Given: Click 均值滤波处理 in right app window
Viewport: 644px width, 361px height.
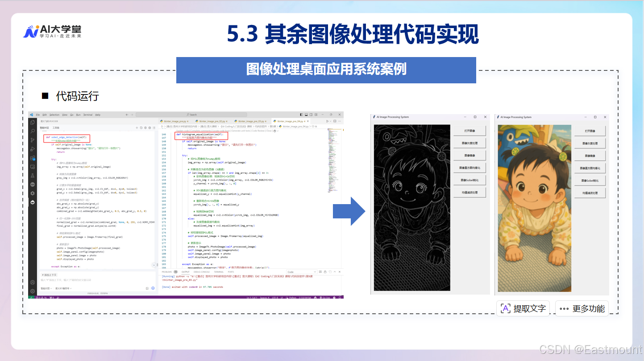Looking at the screenshot, I should (x=590, y=193).
